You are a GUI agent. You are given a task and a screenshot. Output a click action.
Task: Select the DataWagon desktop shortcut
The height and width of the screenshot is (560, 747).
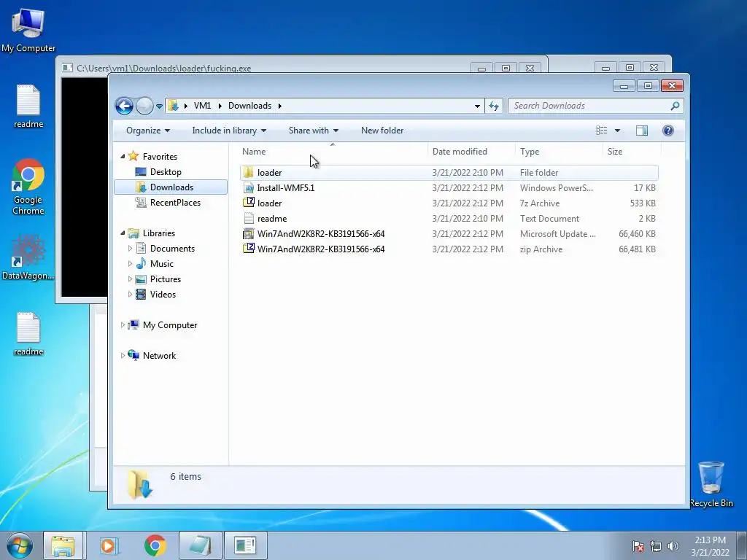(28, 257)
